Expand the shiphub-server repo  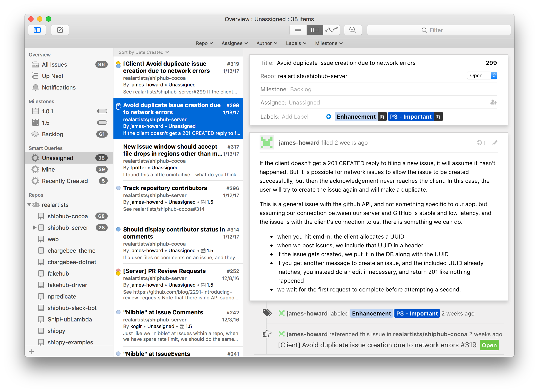point(34,228)
